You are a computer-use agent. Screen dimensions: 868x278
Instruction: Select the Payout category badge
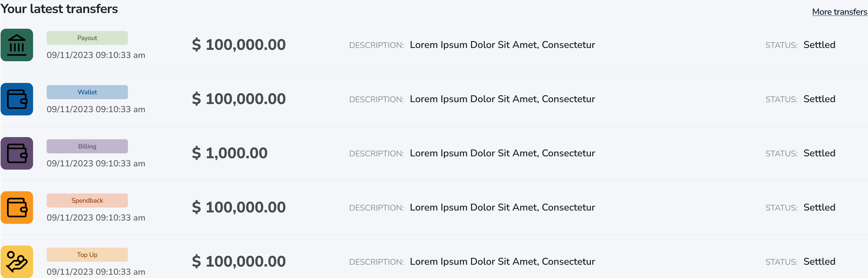coord(87,38)
